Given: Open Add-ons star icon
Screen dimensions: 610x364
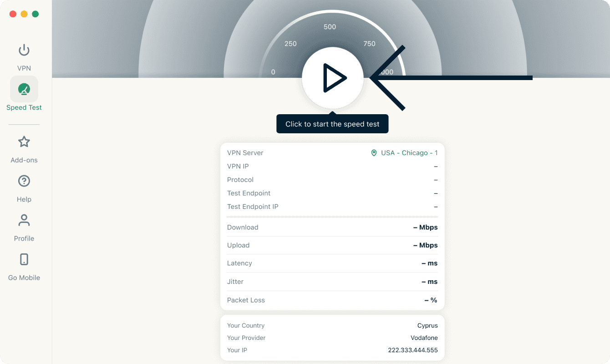Looking at the screenshot, I should tap(24, 142).
